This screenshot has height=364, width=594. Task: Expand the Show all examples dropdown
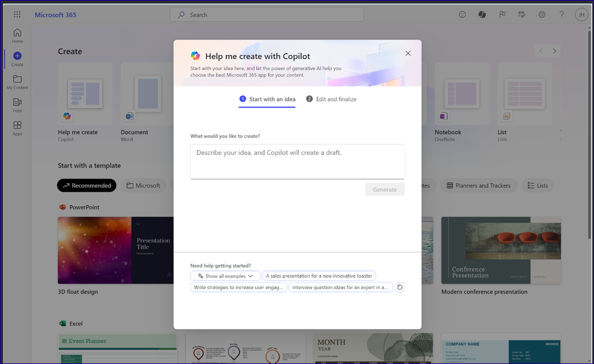[x=225, y=276]
